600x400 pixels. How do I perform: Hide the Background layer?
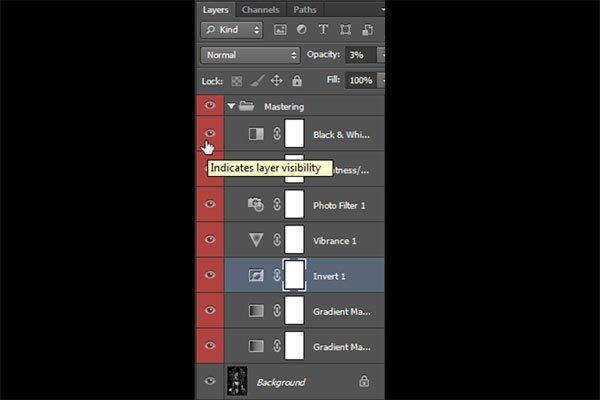point(209,381)
